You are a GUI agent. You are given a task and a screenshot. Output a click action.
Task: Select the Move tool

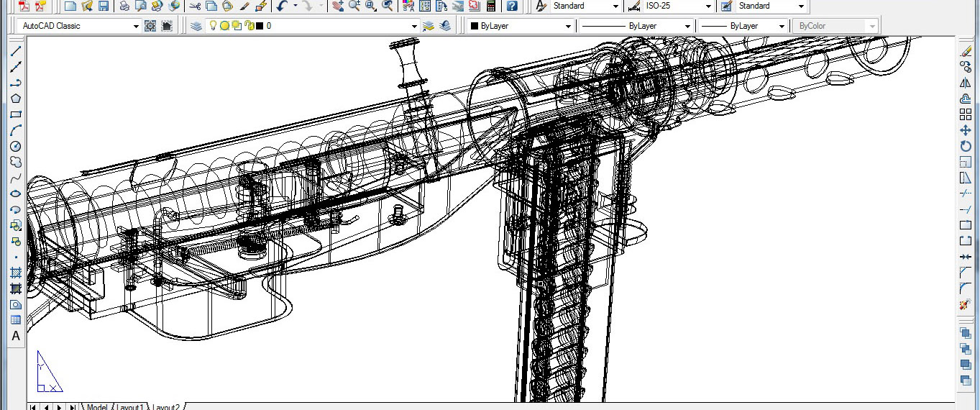click(966, 130)
